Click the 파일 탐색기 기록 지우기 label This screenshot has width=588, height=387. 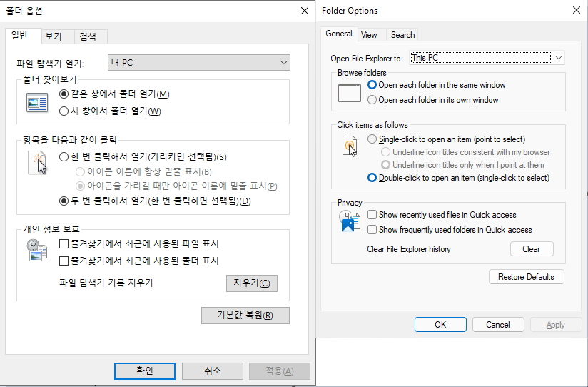[106, 283]
